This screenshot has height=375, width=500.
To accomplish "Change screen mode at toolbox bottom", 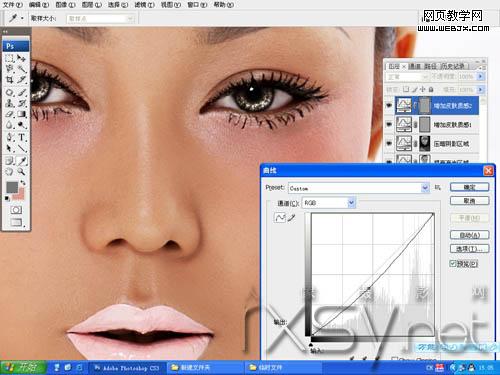I will tap(16, 222).
